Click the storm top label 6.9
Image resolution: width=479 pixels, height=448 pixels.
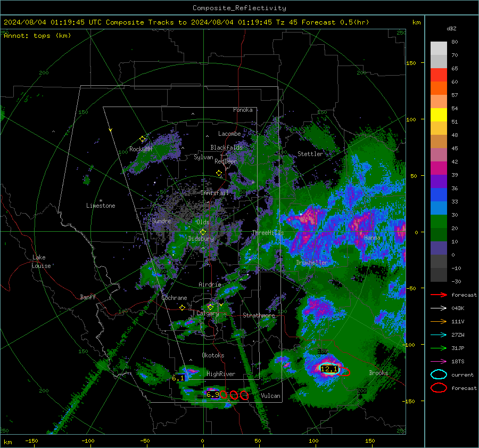212,395
